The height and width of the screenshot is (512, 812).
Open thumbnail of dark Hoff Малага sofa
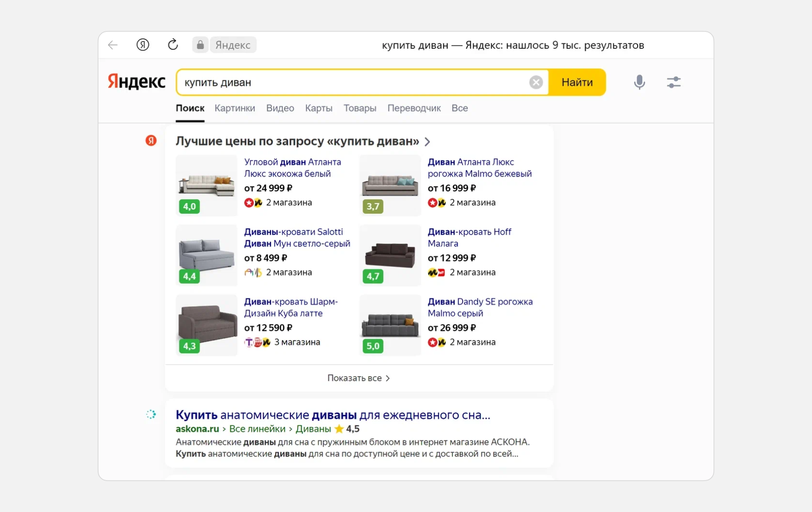pos(390,255)
